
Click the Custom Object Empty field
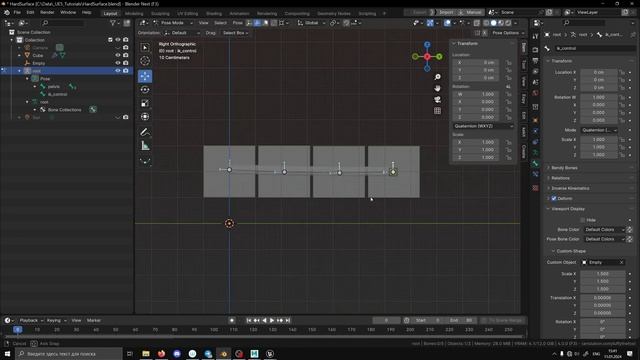(x=603, y=262)
